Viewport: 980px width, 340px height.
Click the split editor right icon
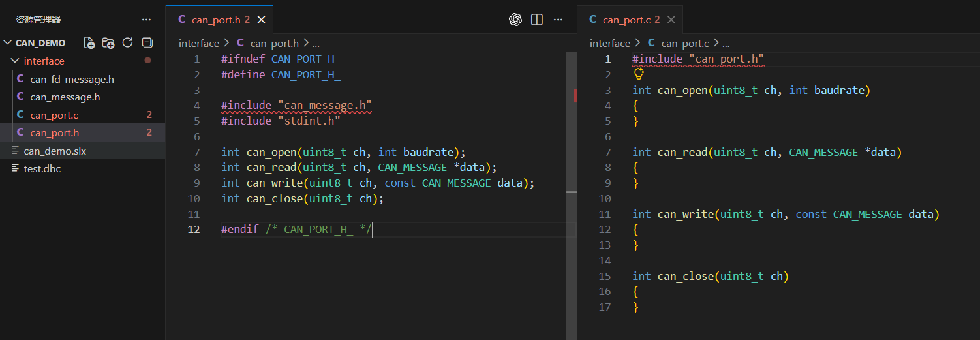(x=537, y=20)
